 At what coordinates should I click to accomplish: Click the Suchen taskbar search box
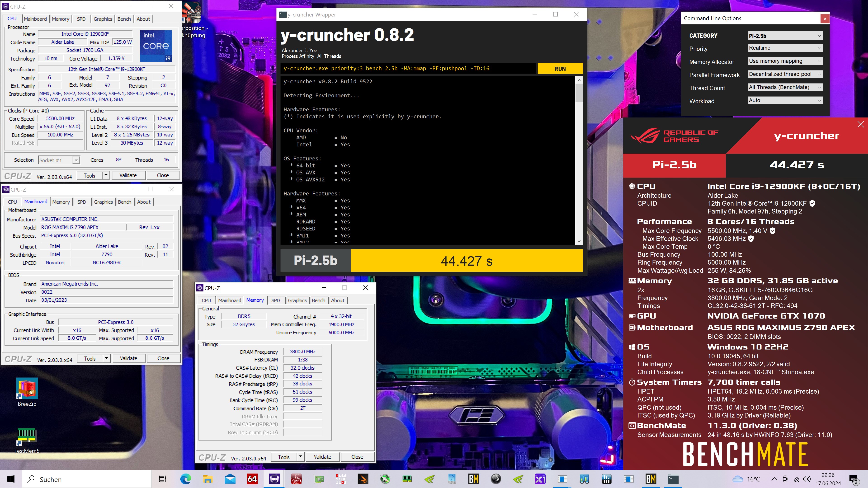87,479
